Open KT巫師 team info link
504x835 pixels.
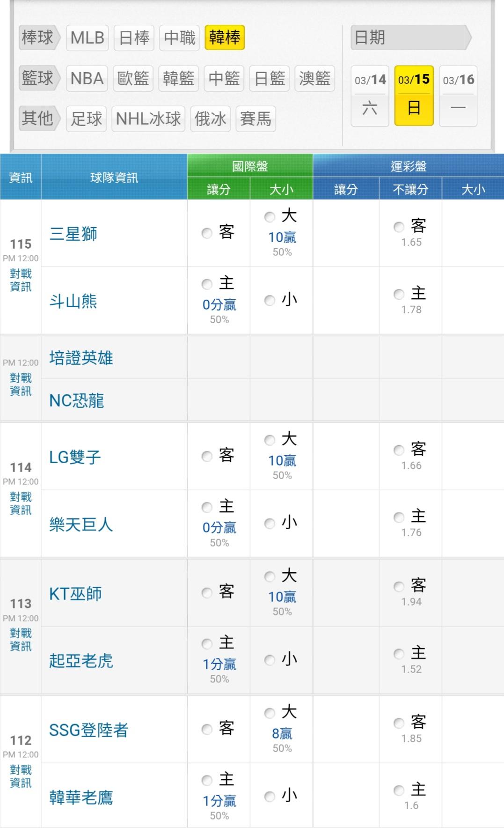click(x=75, y=594)
